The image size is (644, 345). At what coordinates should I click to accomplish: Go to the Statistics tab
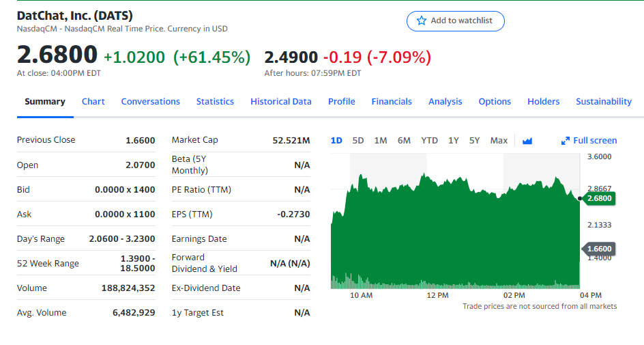point(215,102)
